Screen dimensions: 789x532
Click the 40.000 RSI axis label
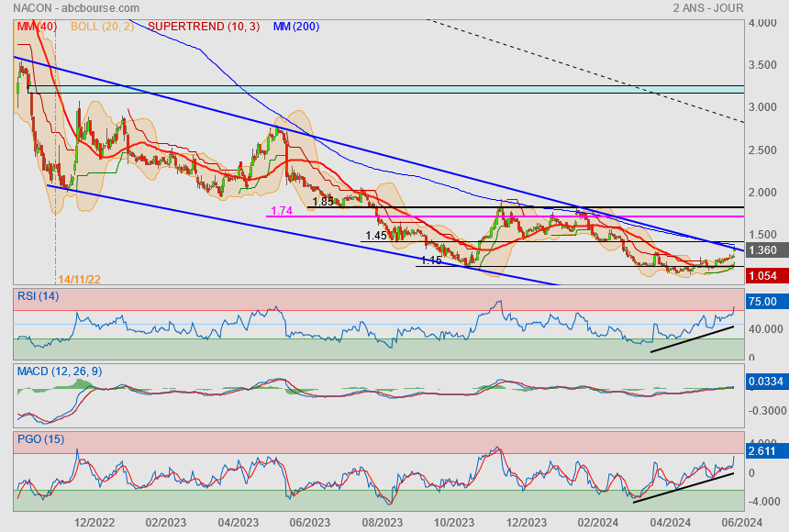765,329
